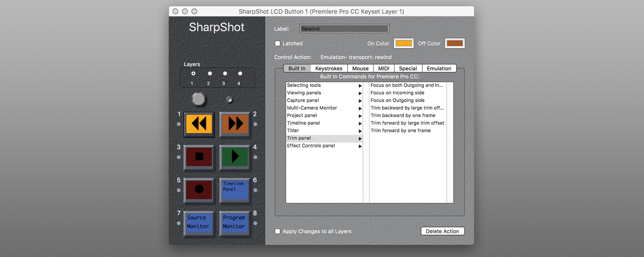Select Layer 3 radio button
The width and height of the screenshot is (644, 257).
tap(225, 73)
